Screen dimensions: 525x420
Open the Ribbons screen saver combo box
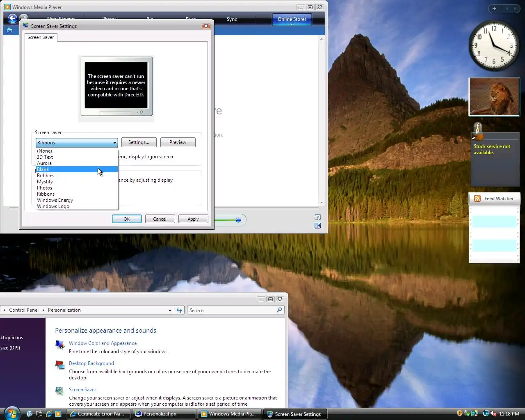point(77,142)
